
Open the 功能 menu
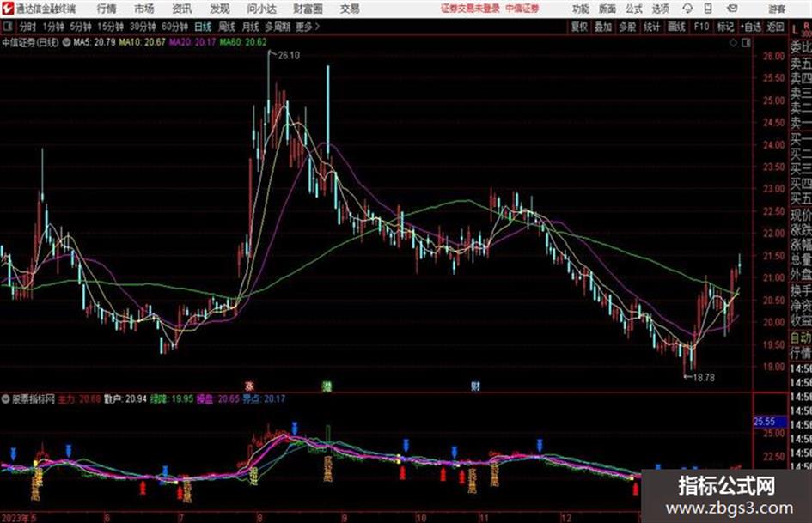pyautogui.click(x=581, y=9)
